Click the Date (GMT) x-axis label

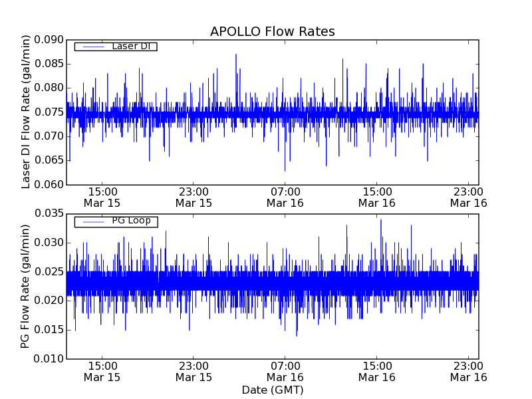272,390
